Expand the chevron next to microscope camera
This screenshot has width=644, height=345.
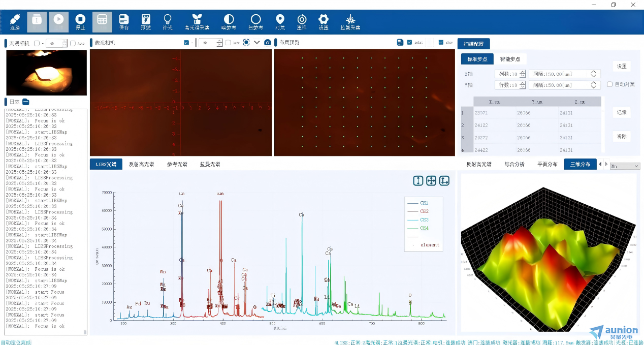coord(257,43)
